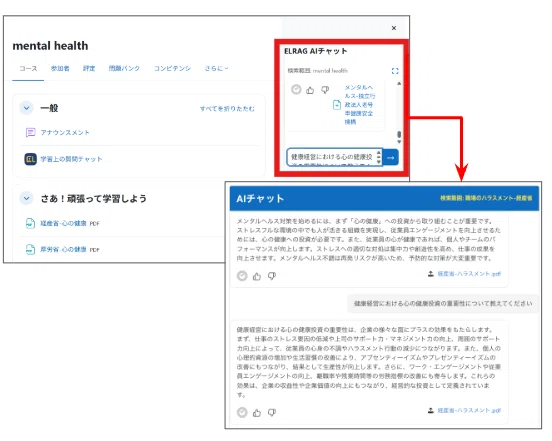
Task: Click the scroll-down arrow in ELRAG chat panel
Action: 399,141
